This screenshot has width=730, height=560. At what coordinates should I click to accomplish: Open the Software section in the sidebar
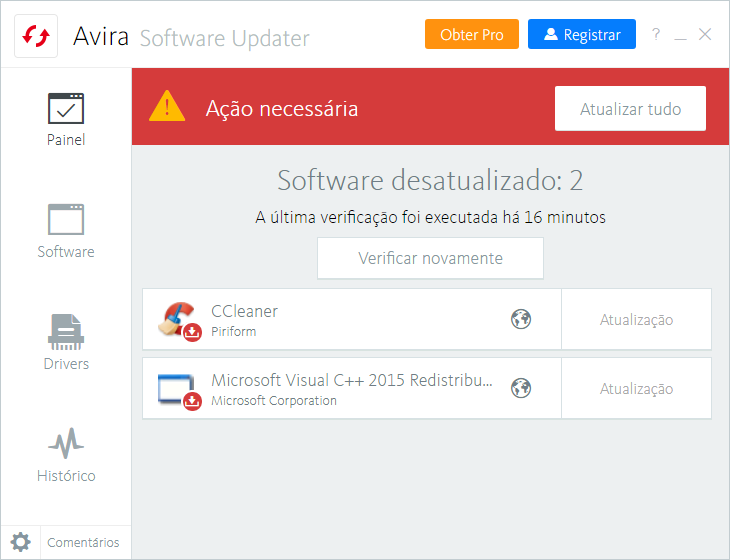tap(66, 231)
